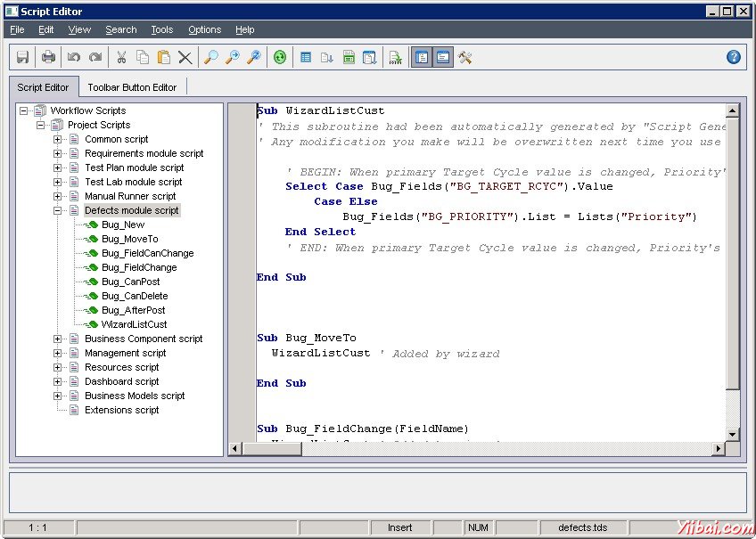Open Help via the blue question mark icon
756x539 pixels.
tap(734, 57)
